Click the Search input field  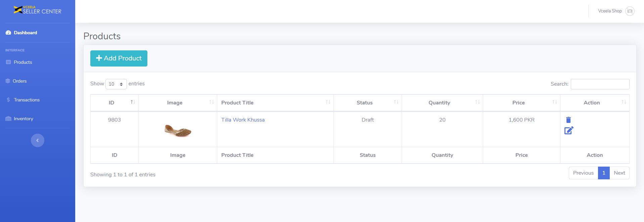[600, 84]
